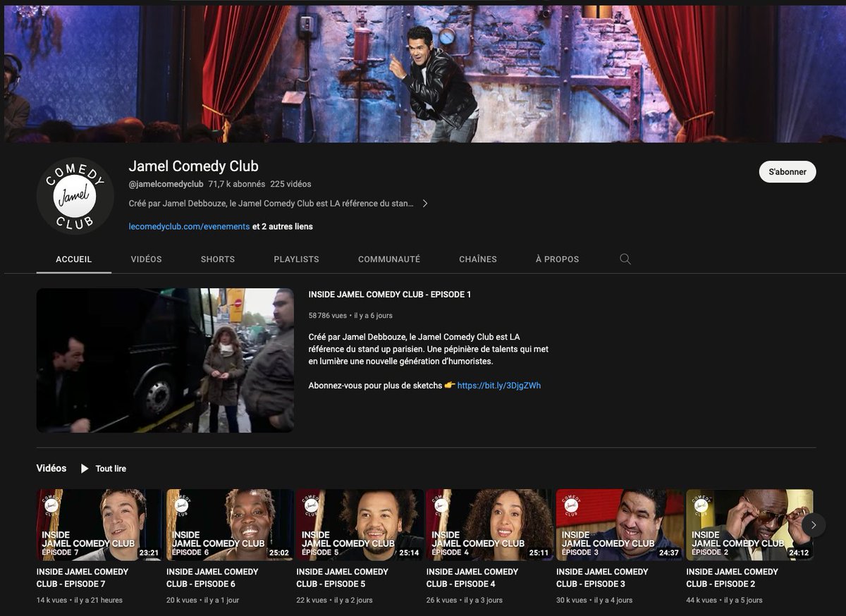This screenshot has height=616, width=846.
Task: Follow the bit.ly/3DjgZWh link
Action: tap(499, 386)
